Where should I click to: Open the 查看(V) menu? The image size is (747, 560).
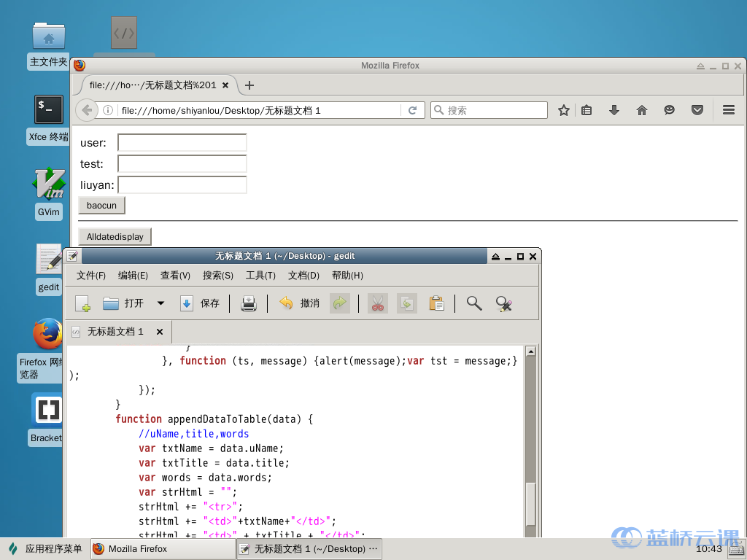(175, 275)
